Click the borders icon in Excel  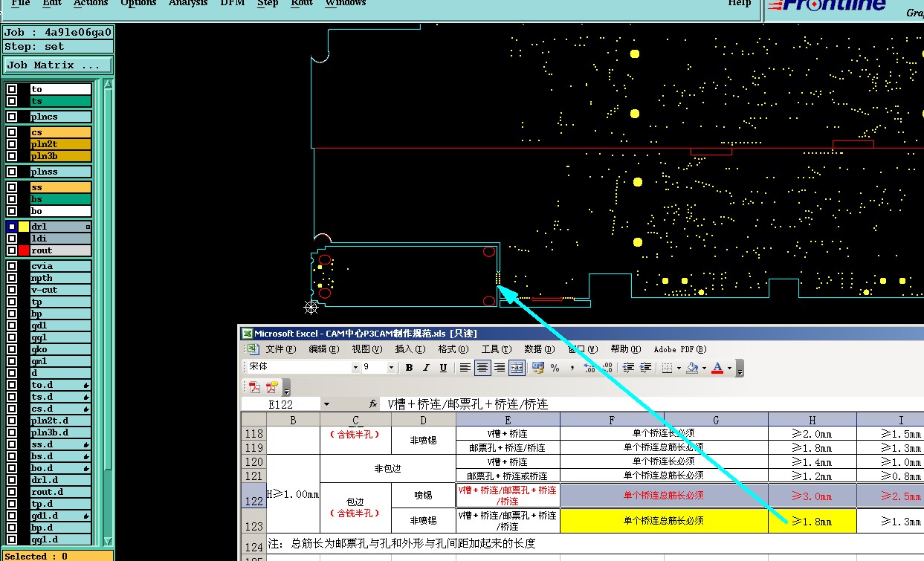click(x=667, y=367)
